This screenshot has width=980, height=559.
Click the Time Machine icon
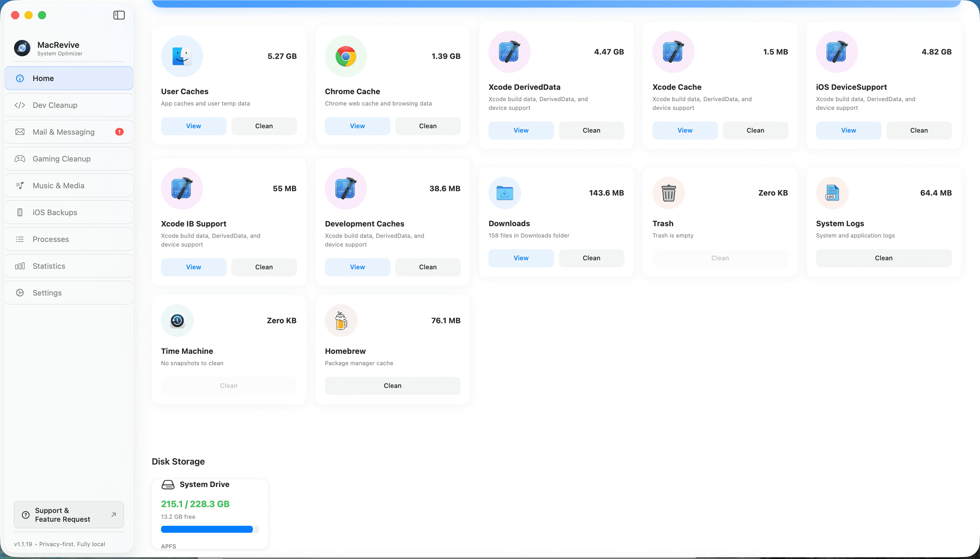click(x=177, y=320)
